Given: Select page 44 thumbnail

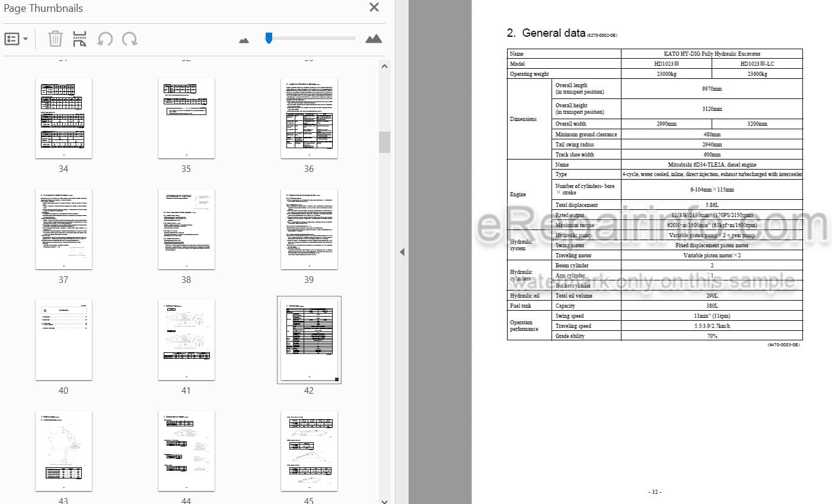Looking at the screenshot, I should pos(186,451).
